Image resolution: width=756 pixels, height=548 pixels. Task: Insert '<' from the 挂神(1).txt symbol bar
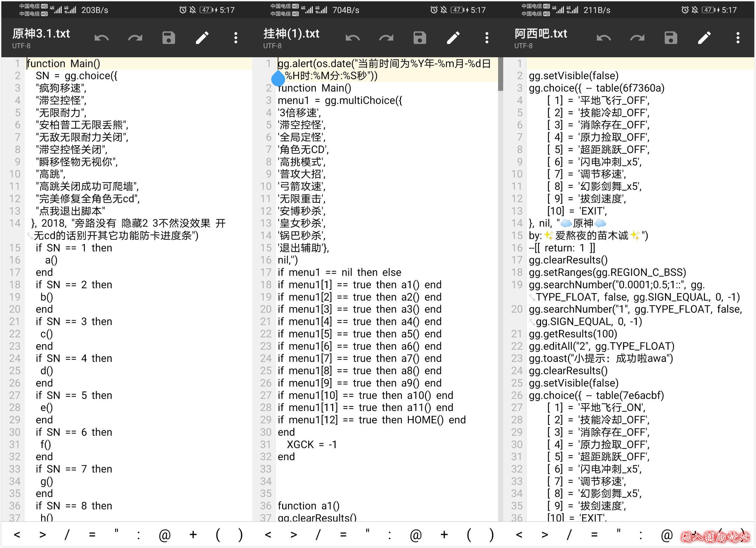[268, 535]
